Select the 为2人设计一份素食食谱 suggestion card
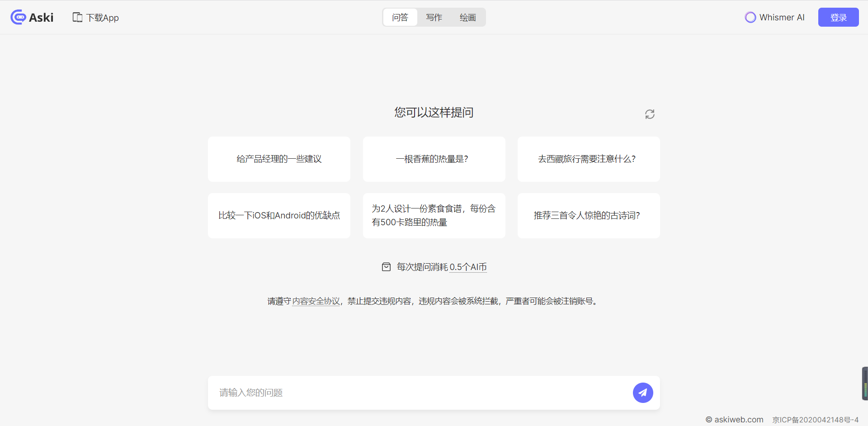The width and height of the screenshot is (868, 426). pos(434,216)
